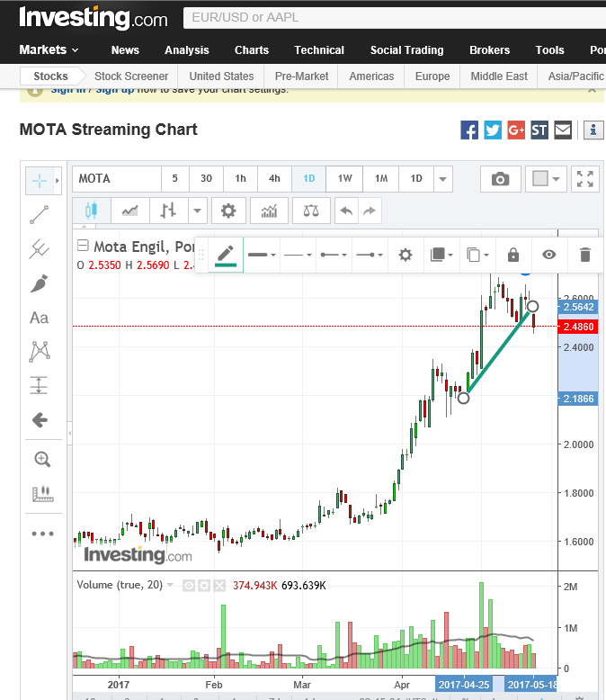Screen dimensions: 606x700
Task: Open line thickness dropdown
Action: tap(262, 255)
